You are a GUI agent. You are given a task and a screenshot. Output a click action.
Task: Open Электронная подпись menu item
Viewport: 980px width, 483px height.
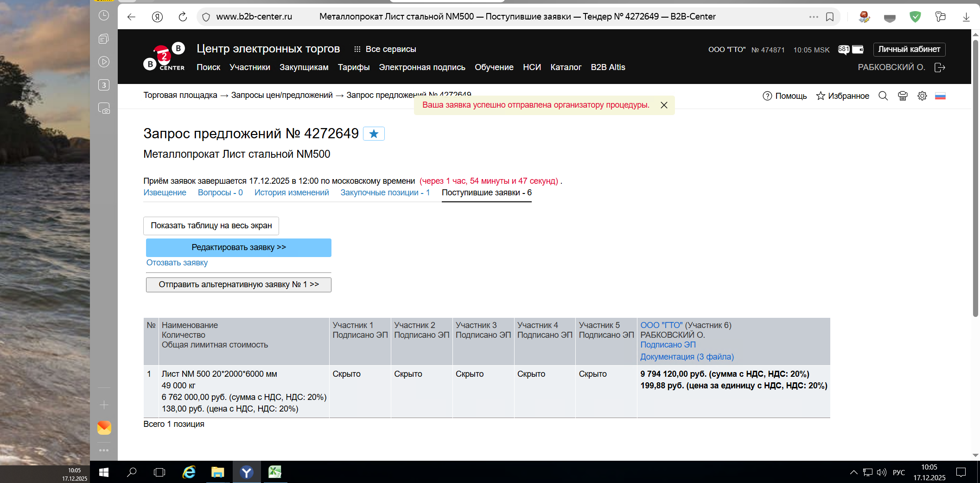point(422,67)
